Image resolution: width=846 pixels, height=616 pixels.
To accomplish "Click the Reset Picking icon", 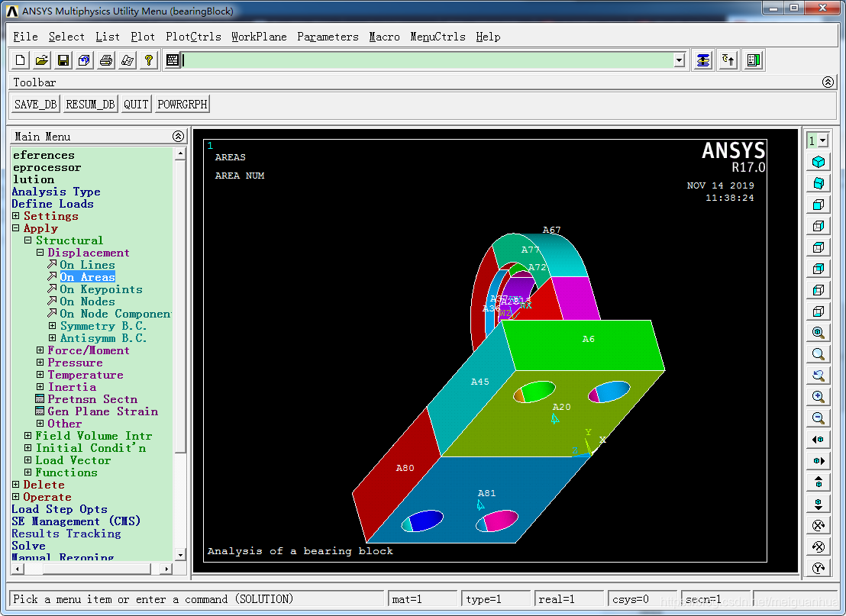I will pyautogui.click(x=728, y=60).
